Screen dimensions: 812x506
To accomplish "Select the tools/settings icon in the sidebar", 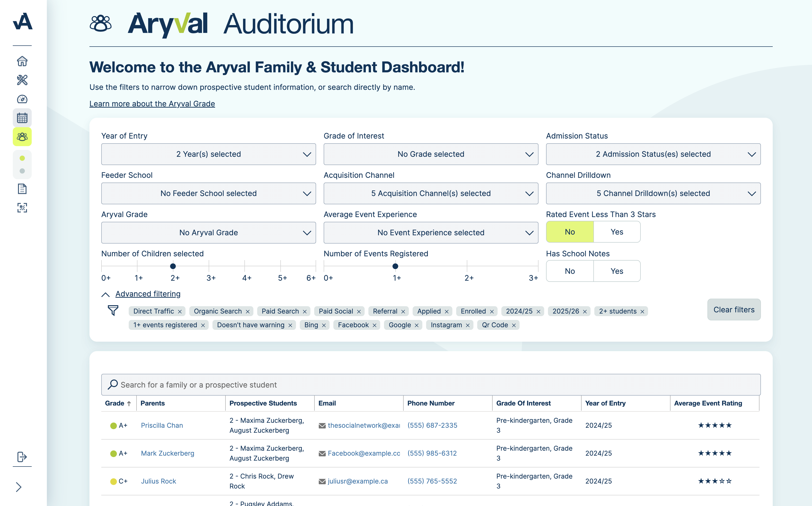I will (22, 80).
